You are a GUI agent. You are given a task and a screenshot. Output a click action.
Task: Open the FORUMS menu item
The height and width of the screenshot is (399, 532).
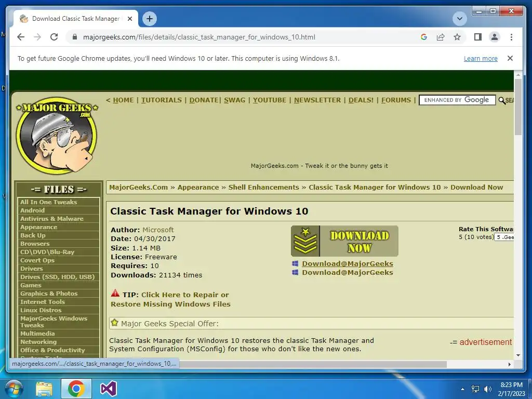pyautogui.click(x=396, y=100)
